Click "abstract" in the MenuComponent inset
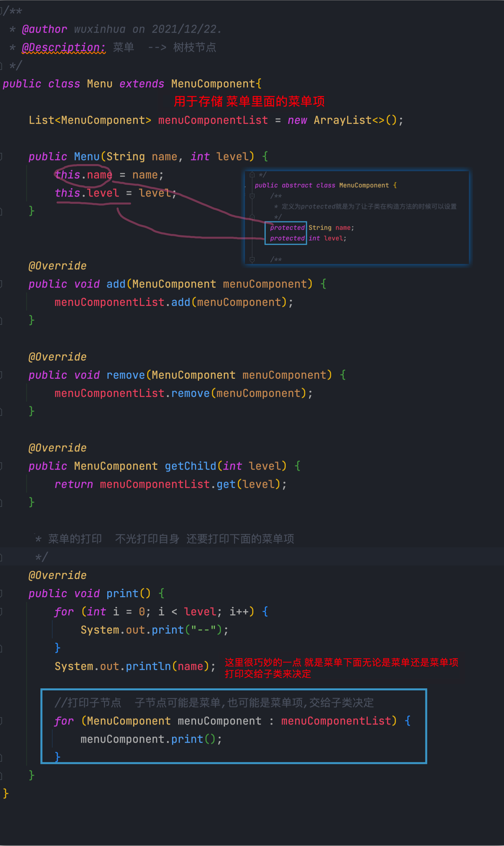 (x=297, y=185)
